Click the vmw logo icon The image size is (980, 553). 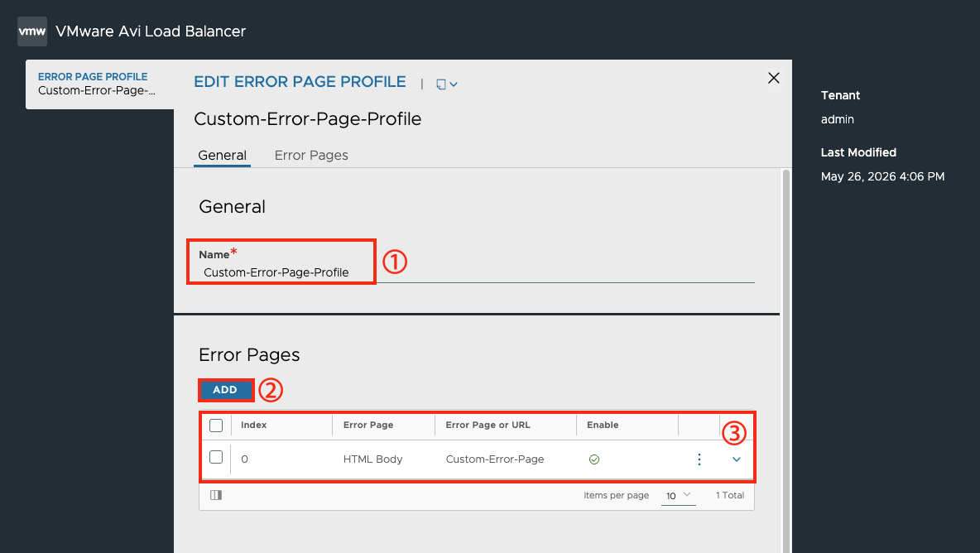[x=32, y=31]
